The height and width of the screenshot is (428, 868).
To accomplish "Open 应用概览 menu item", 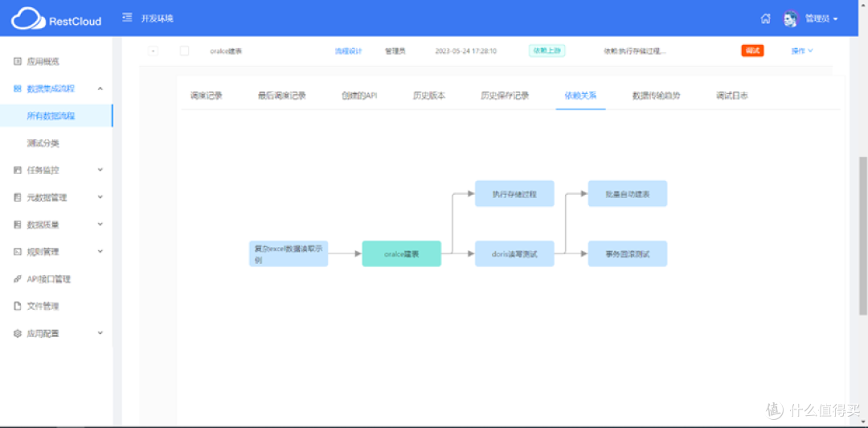I will [x=43, y=61].
